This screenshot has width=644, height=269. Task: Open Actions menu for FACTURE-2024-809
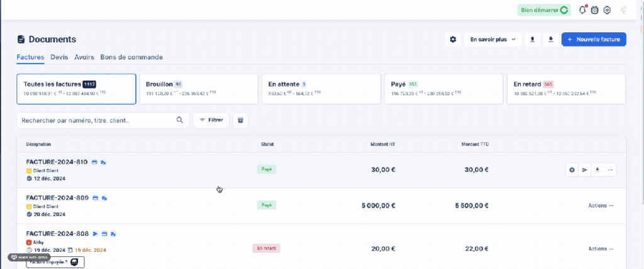coord(601,205)
